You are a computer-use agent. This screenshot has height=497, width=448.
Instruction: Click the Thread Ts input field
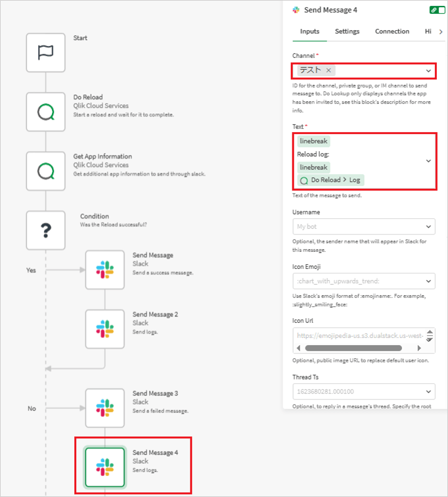[x=358, y=391]
